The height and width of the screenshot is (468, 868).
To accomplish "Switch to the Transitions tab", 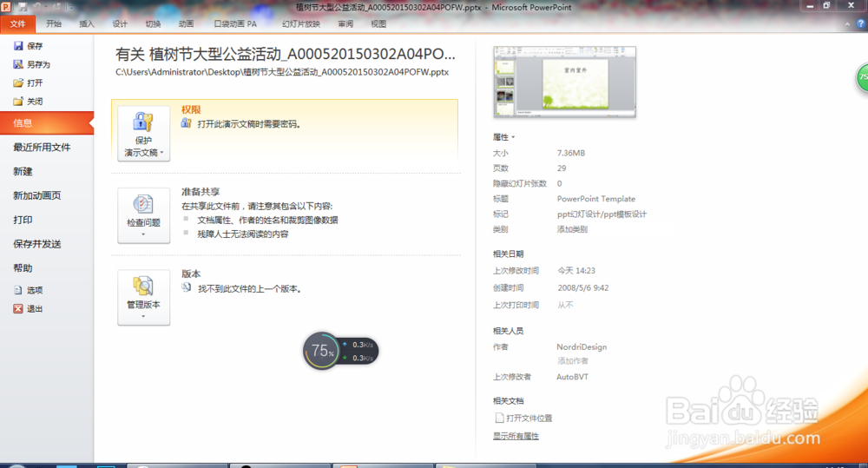I will [154, 23].
